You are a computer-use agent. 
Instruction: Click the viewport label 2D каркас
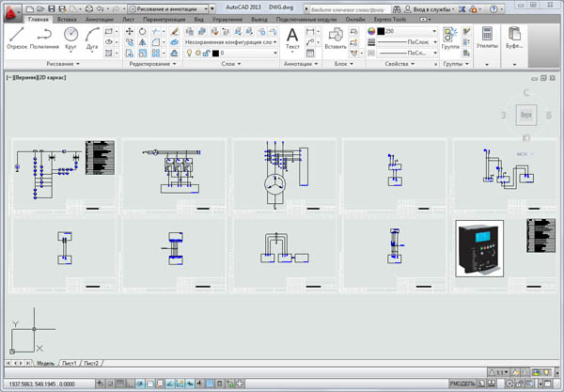[x=53, y=77]
